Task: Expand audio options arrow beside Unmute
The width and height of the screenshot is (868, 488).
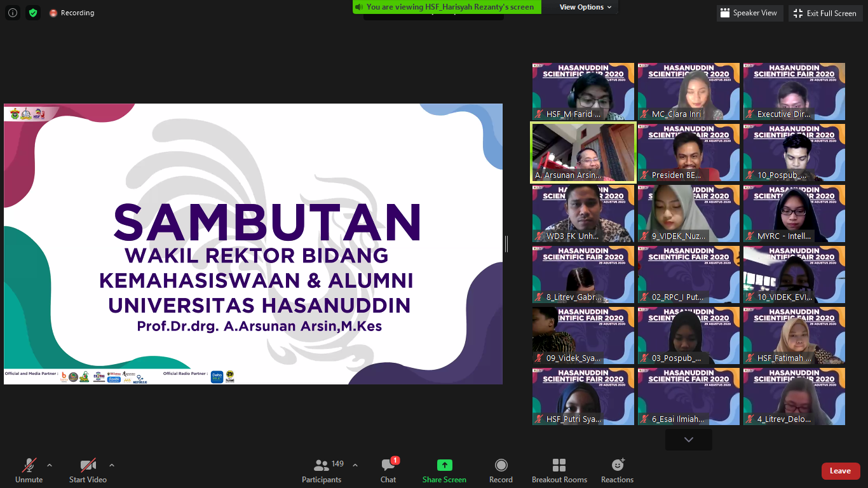Action: [50, 465]
